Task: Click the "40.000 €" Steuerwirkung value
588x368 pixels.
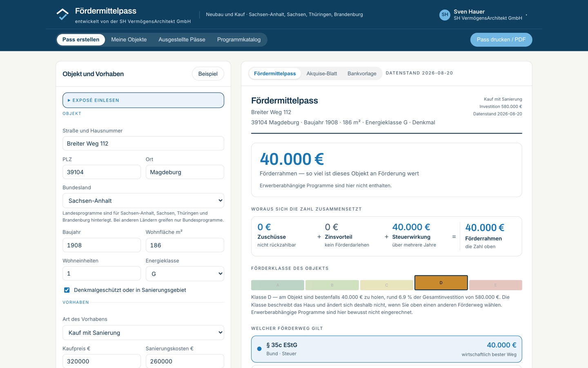Action: [411, 227]
